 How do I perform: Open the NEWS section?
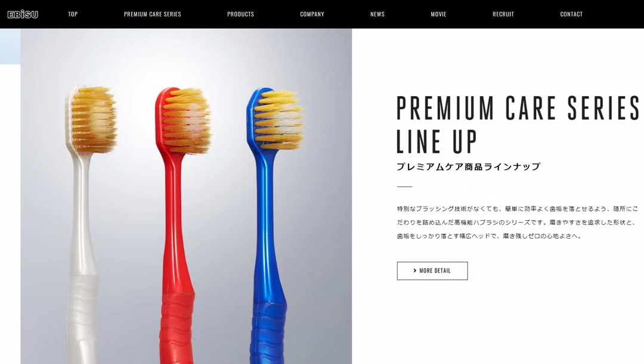pyautogui.click(x=377, y=14)
